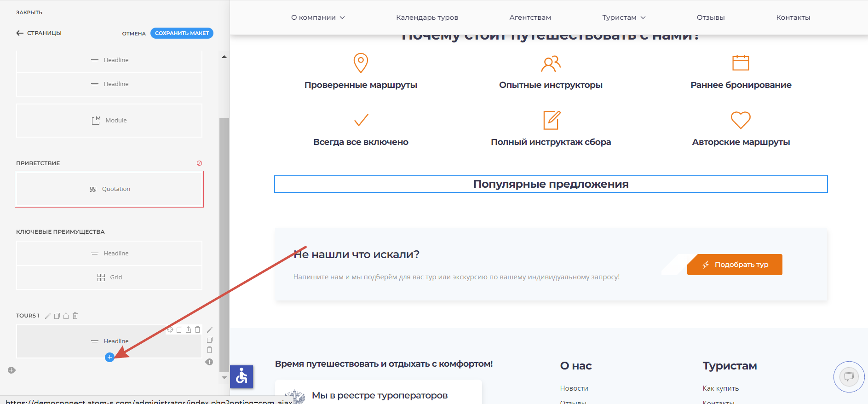Delete the row with side trash icon
This screenshot has height=404, width=868.
(210, 350)
